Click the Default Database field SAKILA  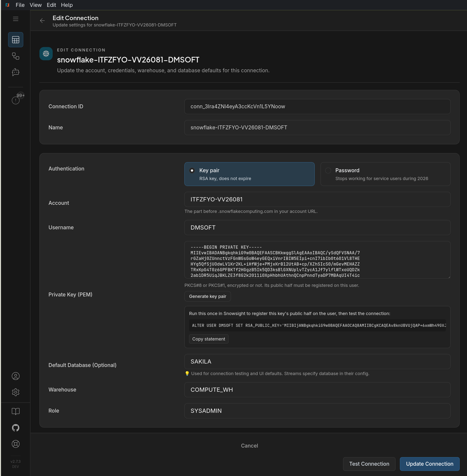point(317,362)
